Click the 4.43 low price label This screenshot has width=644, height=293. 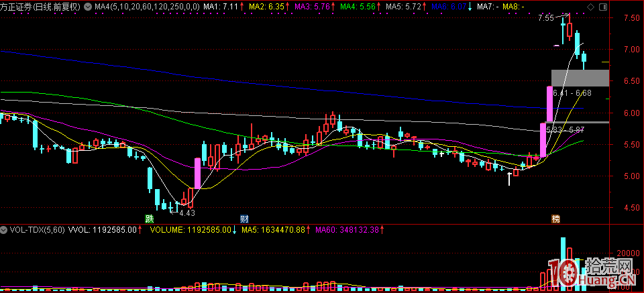(x=187, y=213)
